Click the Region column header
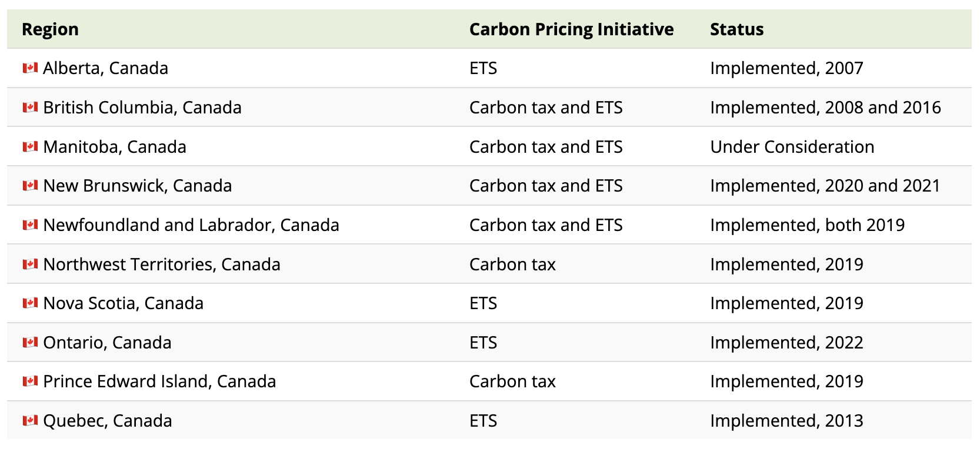The width and height of the screenshot is (980, 449). click(50, 29)
